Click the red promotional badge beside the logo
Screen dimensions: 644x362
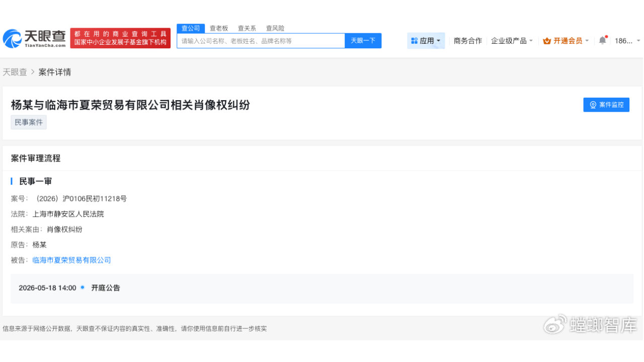tap(120, 37)
